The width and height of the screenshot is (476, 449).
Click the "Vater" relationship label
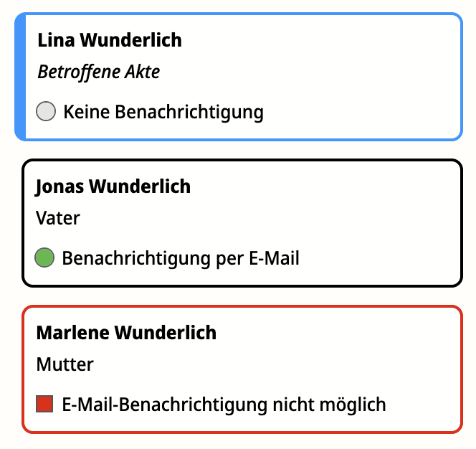pos(57,218)
